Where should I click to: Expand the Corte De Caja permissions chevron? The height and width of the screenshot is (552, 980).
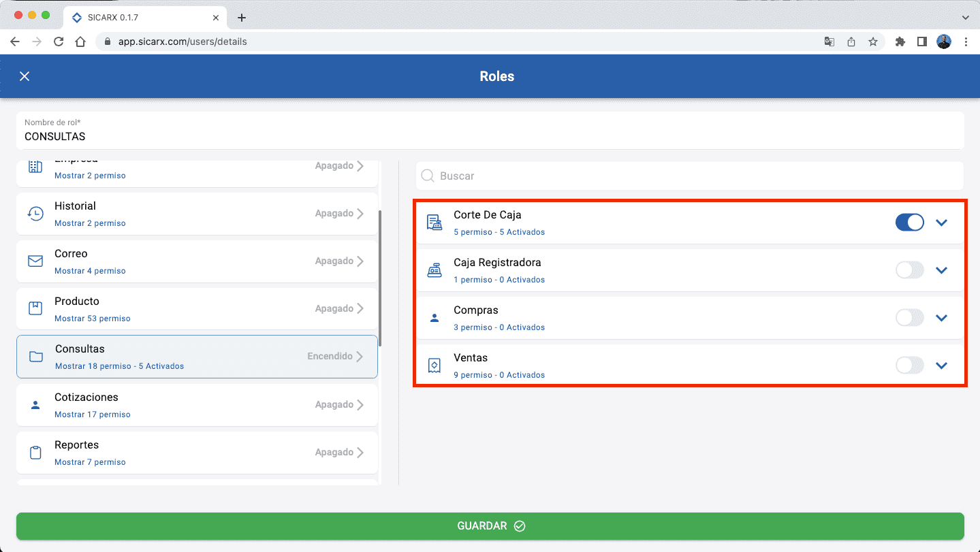click(x=941, y=223)
